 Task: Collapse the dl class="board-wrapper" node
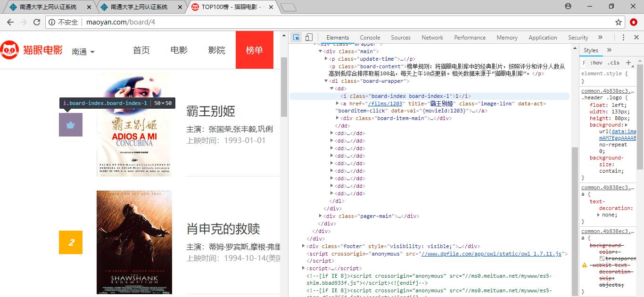pos(326,81)
